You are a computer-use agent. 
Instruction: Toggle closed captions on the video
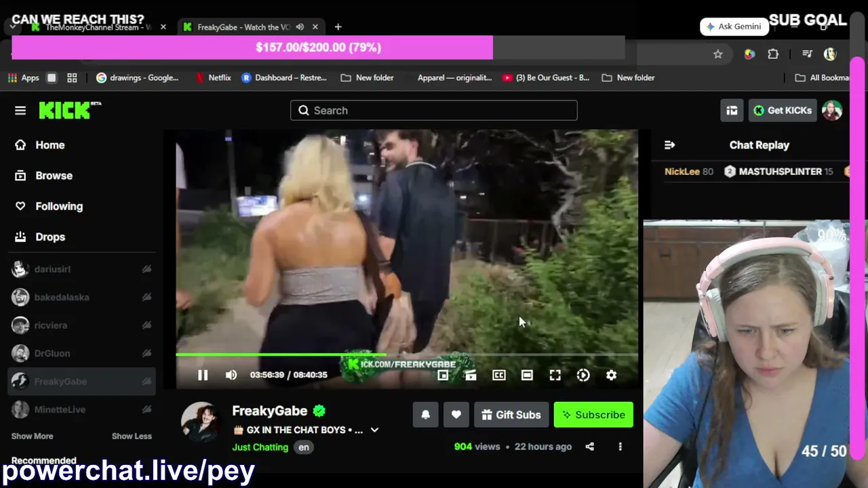(x=499, y=375)
